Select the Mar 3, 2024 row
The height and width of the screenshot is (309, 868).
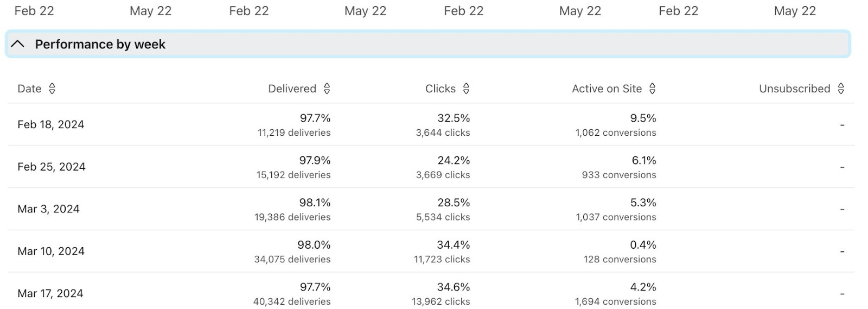(48, 209)
